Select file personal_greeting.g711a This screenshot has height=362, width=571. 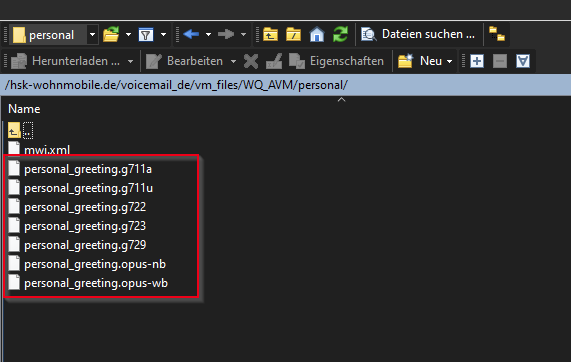pyautogui.click(x=80, y=169)
